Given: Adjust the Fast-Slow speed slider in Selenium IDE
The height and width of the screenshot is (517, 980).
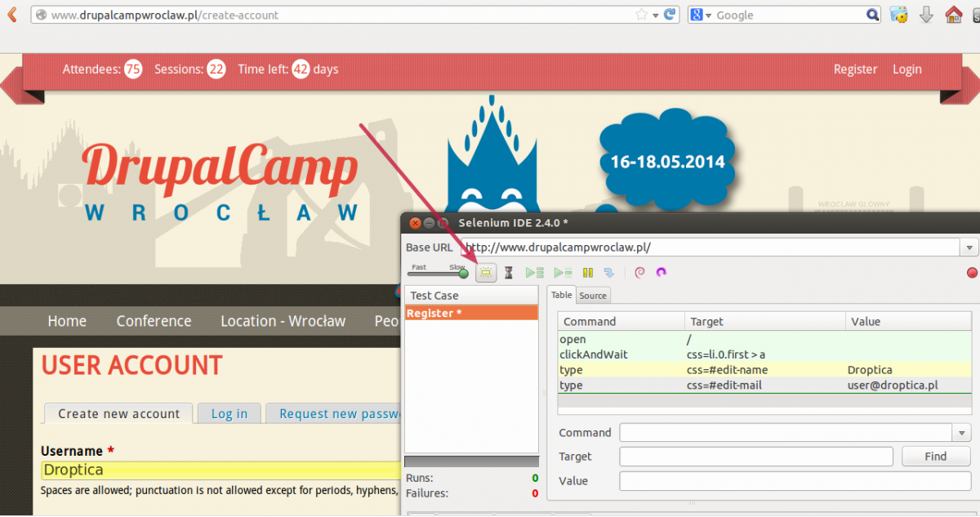Looking at the screenshot, I should coord(439,273).
